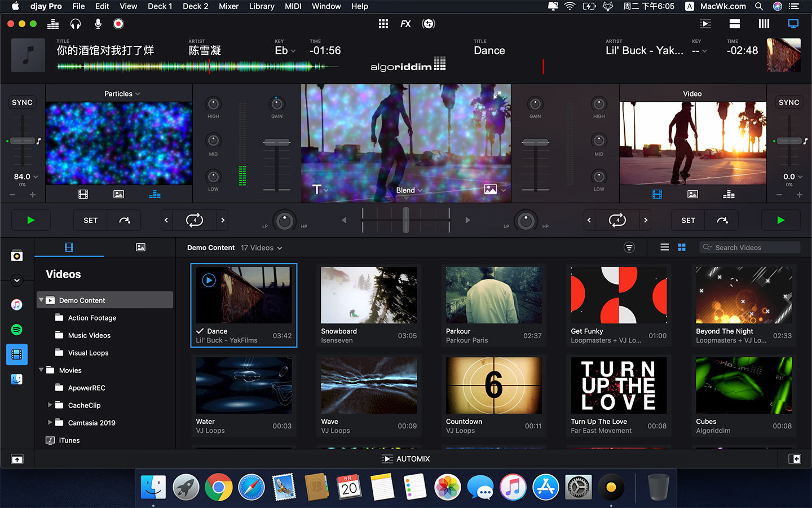The width and height of the screenshot is (812, 508).
Task: Click the Deck 1 filter LP/HP knob
Action: pos(285,221)
